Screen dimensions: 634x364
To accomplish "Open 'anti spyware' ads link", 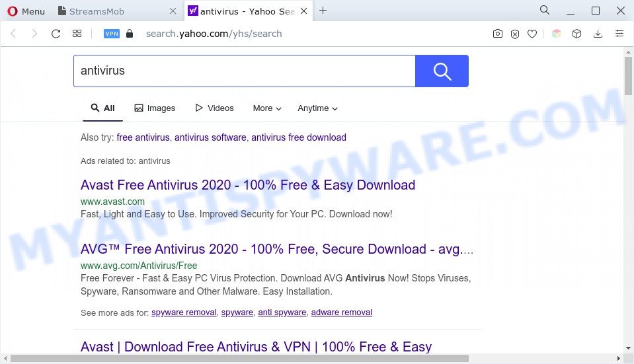I will click(x=282, y=312).
